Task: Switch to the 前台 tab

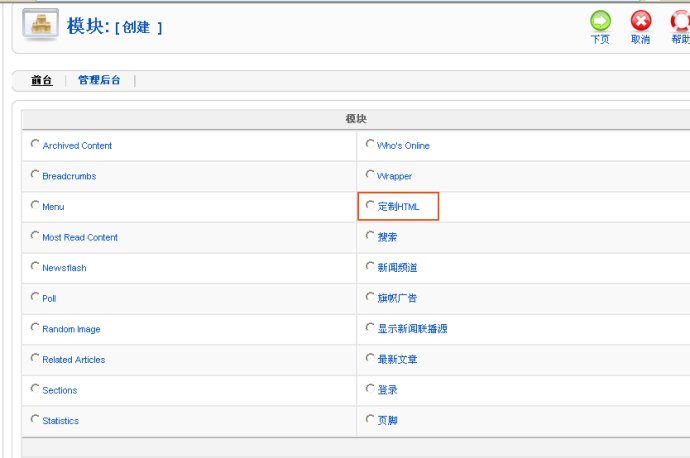Action: pyautogui.click(x=42, y=80)
